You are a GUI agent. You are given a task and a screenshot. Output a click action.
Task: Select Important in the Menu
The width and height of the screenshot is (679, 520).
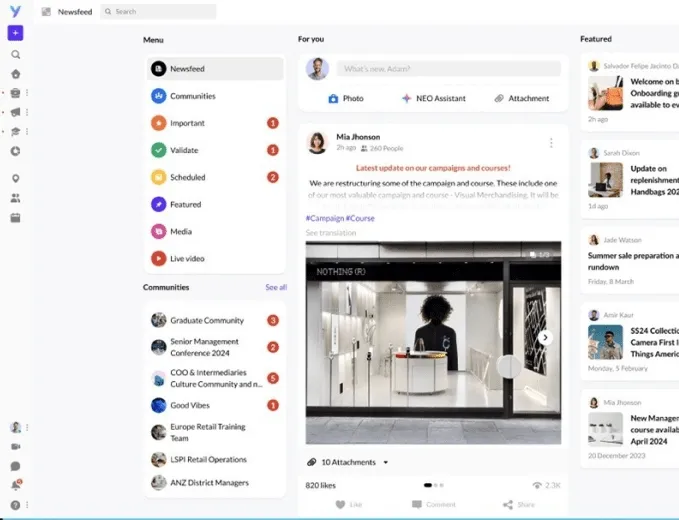tap(215, 123)
